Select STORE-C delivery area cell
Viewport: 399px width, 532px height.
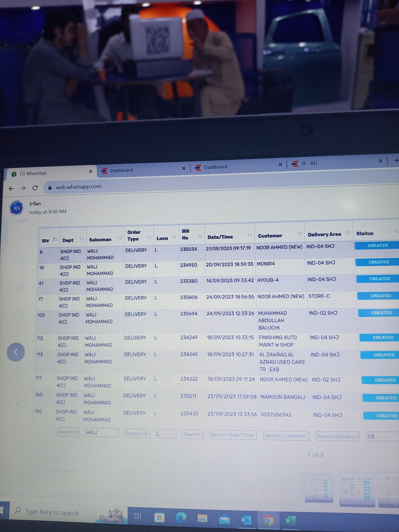(x=319, y=296)
